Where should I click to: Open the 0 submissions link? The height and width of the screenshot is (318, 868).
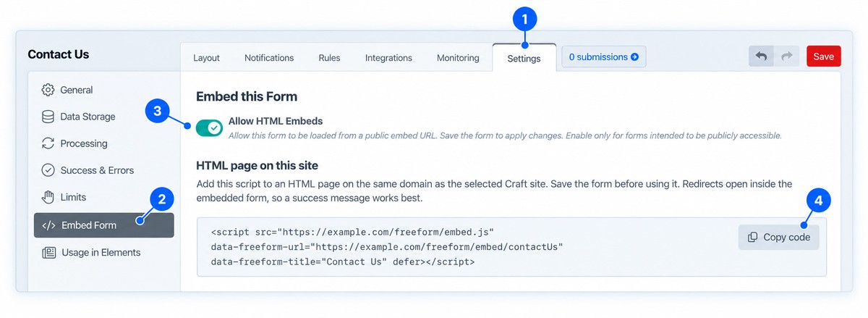[x=604, y=57]
